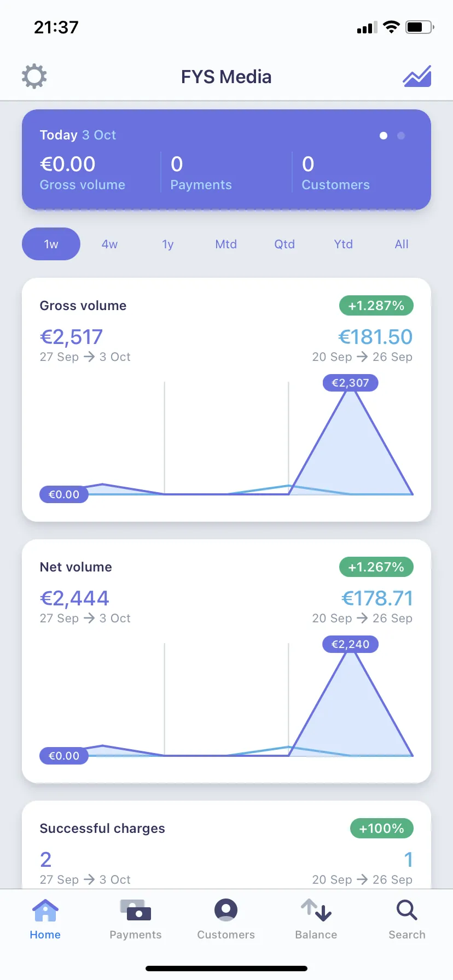Tap the Home house icon

pos(45,911)
